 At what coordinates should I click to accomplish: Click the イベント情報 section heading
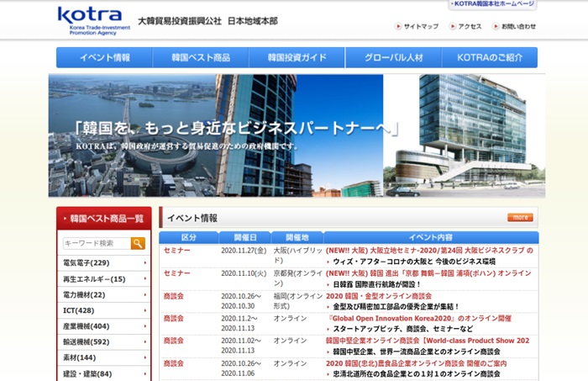(192, 218)
